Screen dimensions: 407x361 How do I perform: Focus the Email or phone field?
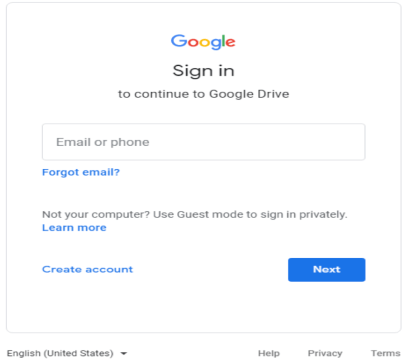[x=203, y=142]
